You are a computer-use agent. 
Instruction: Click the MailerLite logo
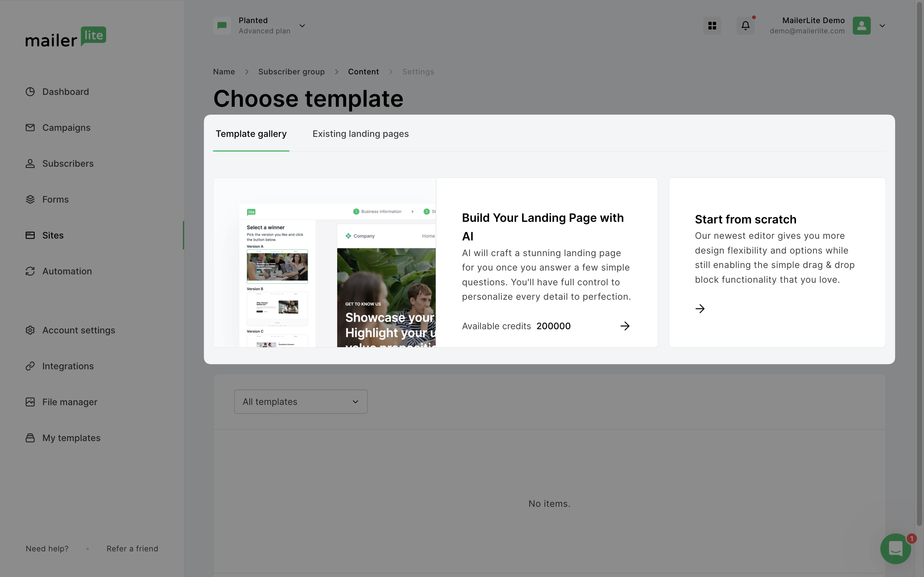point(66,37)
